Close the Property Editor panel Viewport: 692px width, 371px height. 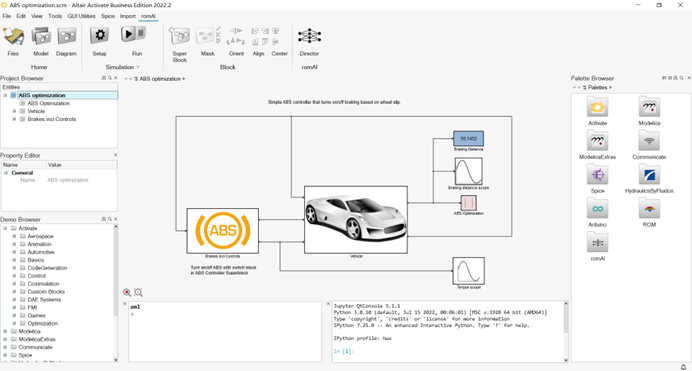[116, 155]
